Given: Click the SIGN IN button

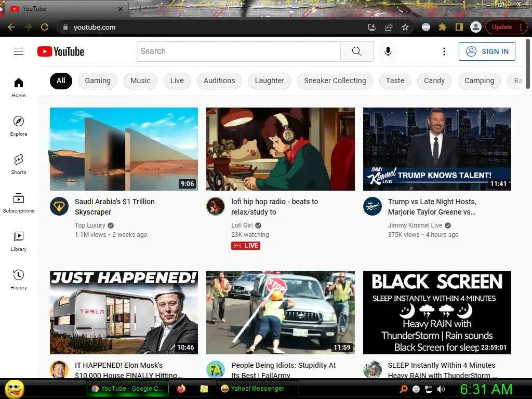Looking at the screenshot, I should 487,51.
